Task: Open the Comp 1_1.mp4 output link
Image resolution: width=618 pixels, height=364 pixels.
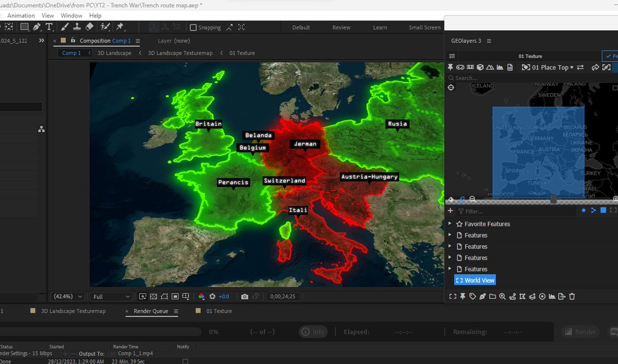Action: click(135, 354)
